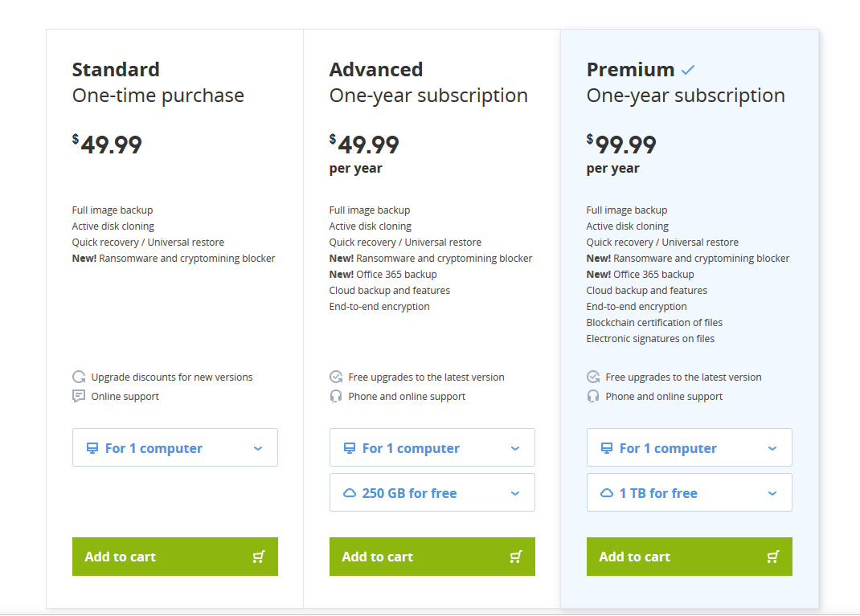
Task: Click the headphone icon in Advanced plan
Action: 336,396
